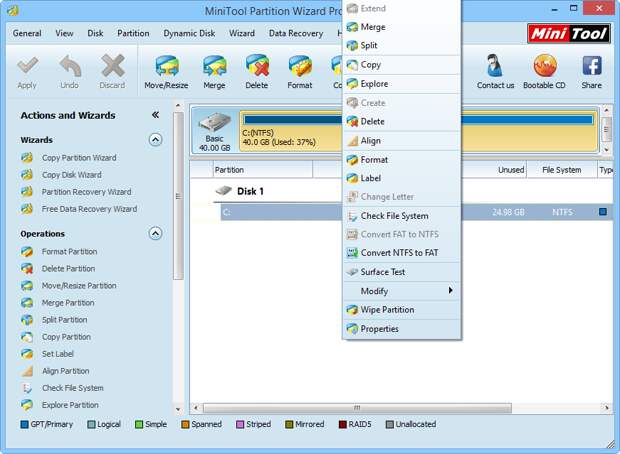Click the Format toolbar icon
Viewport: 620px width, 454px height.
point(300,68)
